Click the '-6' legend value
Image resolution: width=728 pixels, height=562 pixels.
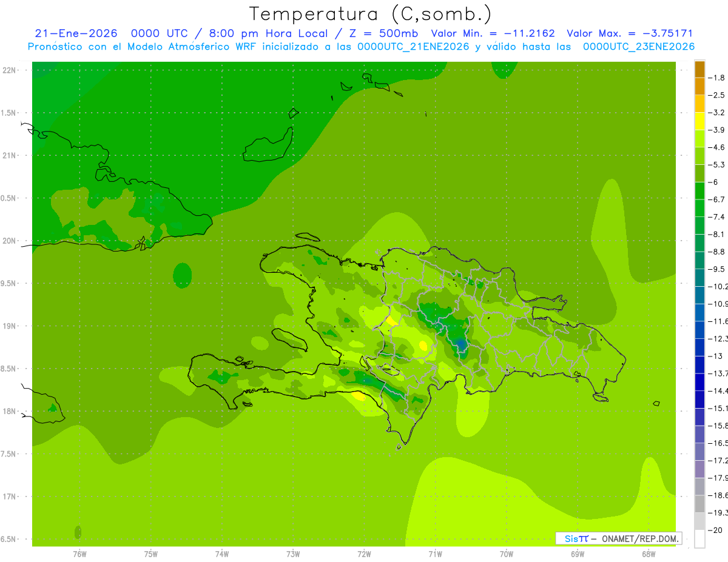pos(714,182)
